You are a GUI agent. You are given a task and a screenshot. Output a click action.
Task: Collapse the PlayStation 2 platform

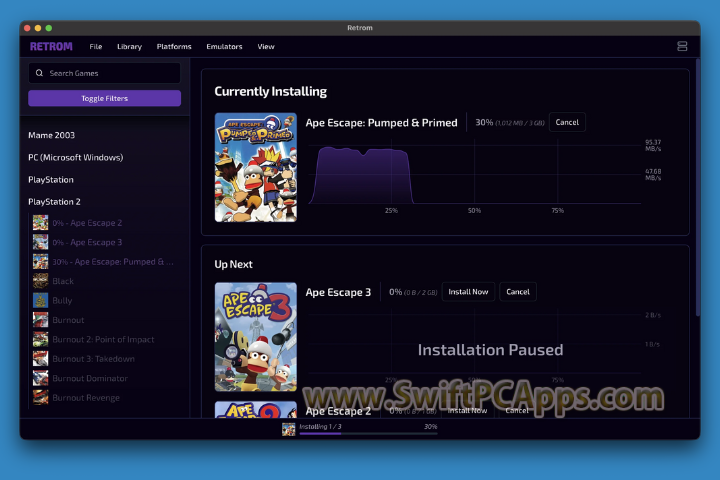[54, 202]
